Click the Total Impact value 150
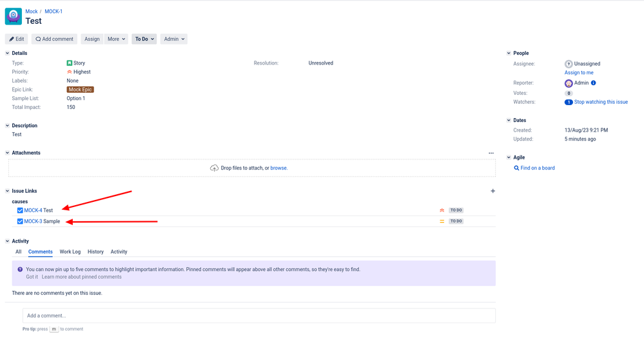 coord(71,107)
